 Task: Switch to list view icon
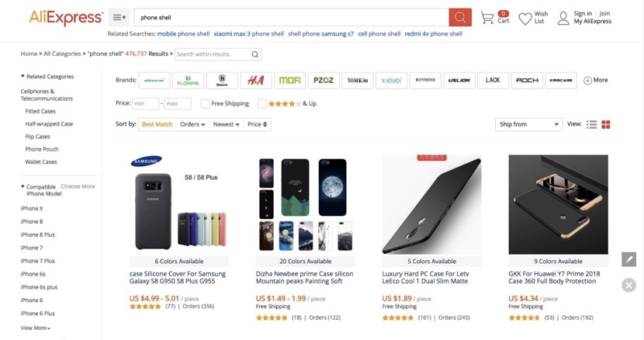pyautogui.click(x=591, y=124)
